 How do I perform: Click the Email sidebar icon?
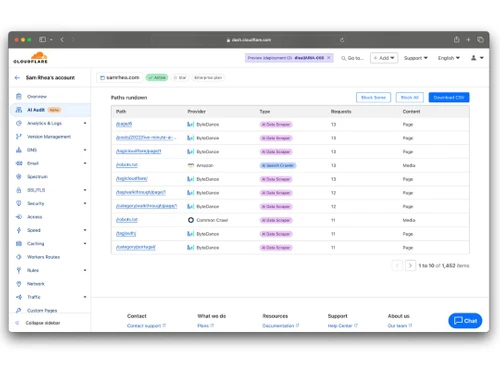point(19,163)
